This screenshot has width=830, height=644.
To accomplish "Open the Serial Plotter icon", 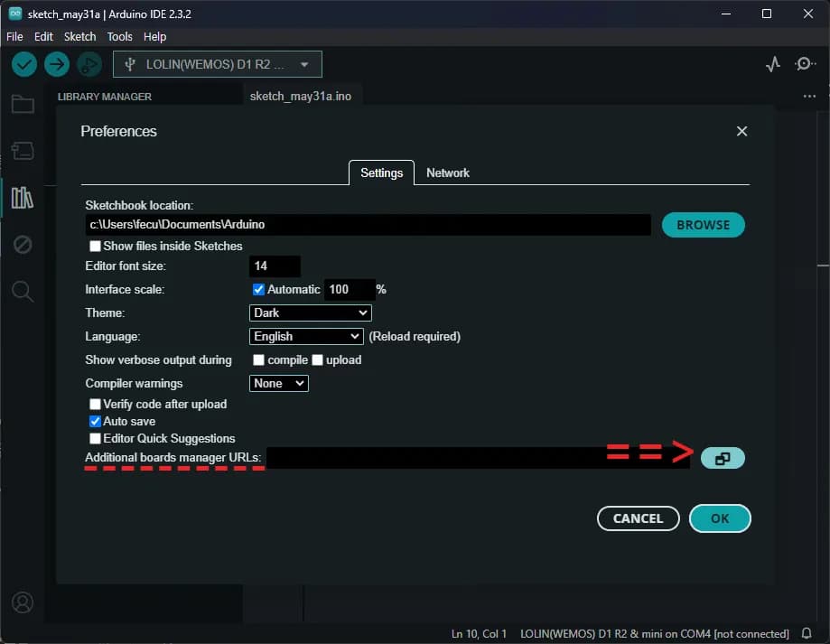I will click(x=772, y=64).
